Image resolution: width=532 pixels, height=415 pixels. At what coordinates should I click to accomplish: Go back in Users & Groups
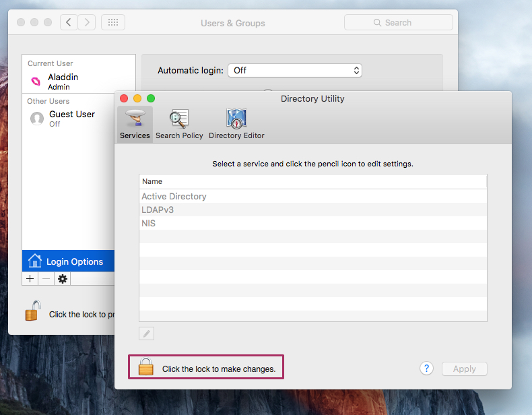tap(69, 22)
